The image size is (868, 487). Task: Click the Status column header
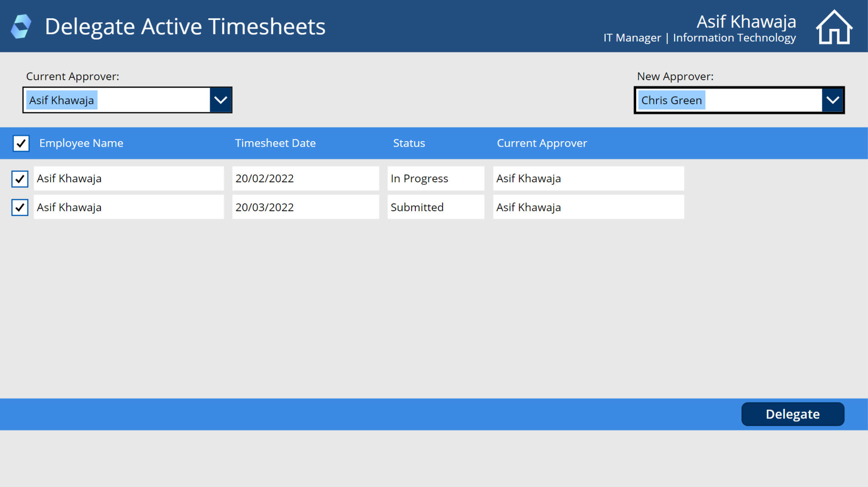[x=409, y=143]
